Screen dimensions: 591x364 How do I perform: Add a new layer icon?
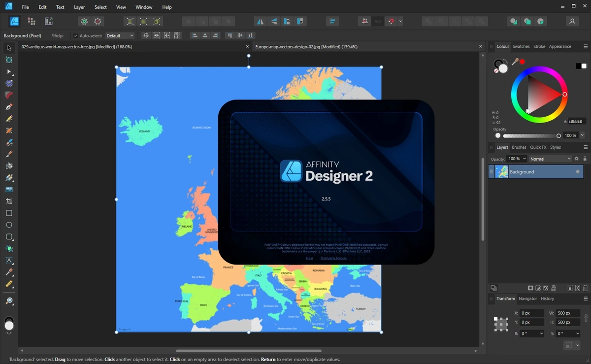[570, 288]
